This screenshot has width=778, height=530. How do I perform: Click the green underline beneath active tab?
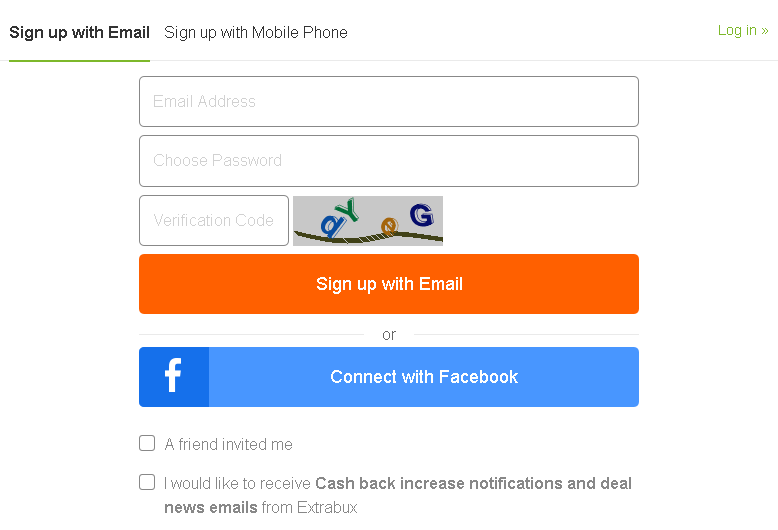tap(79, 60)
